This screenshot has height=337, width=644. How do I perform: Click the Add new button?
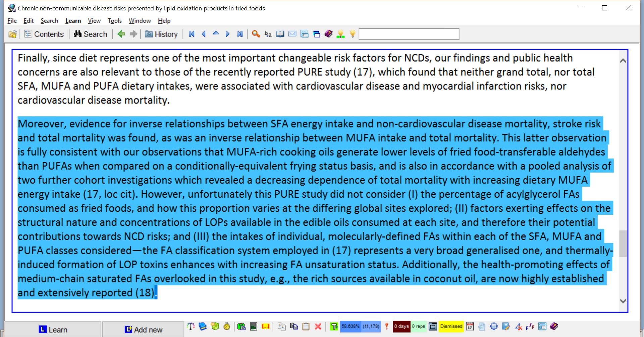143,330
